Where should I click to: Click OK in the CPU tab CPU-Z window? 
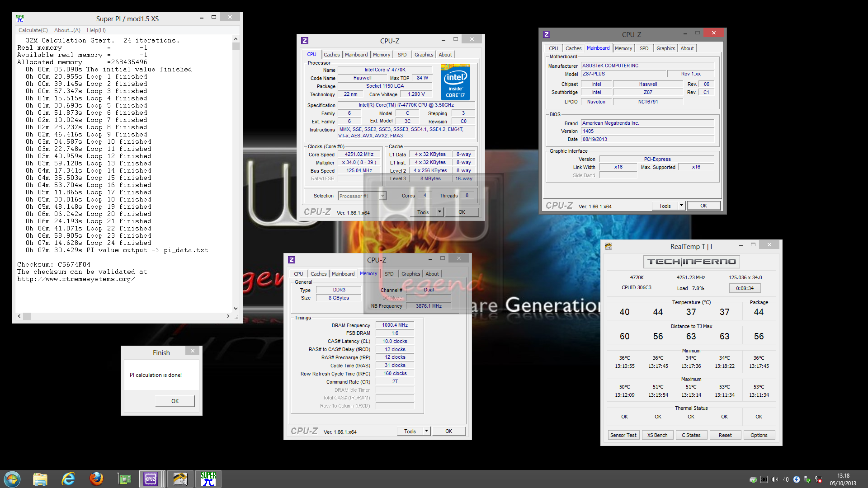click(x=462, y=212)
